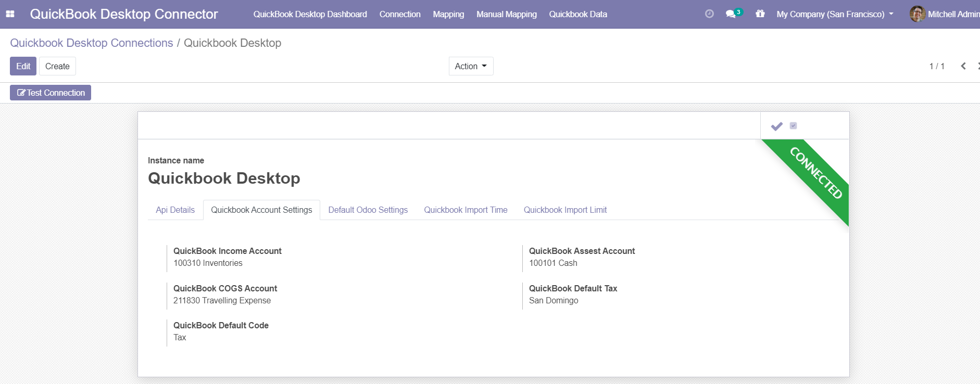This screenshot has height=384, width=980.
Task: Click the San Domingo default tax value
Action: point(554,300)
